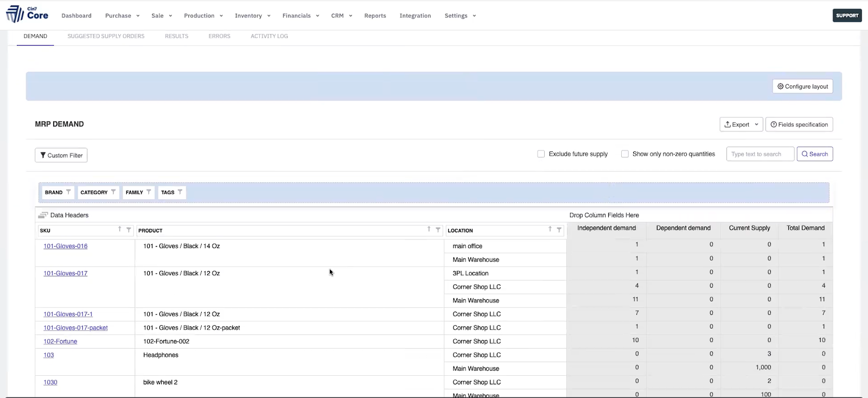Image resolution: width=868 pixels, height=398 pixels.
Task: Open filter icon on TAGS field
Action: pyautogui.click(x=180, y=192)
